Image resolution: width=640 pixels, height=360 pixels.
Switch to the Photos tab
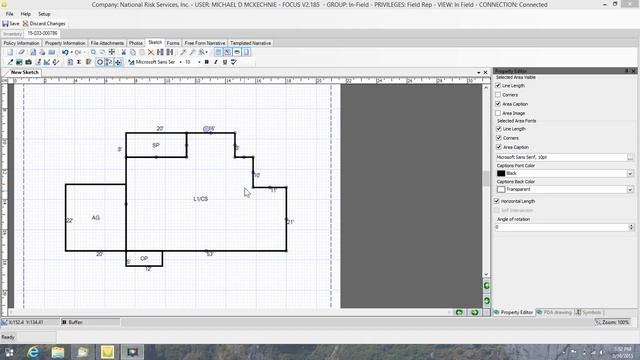[x=136, y=43]
